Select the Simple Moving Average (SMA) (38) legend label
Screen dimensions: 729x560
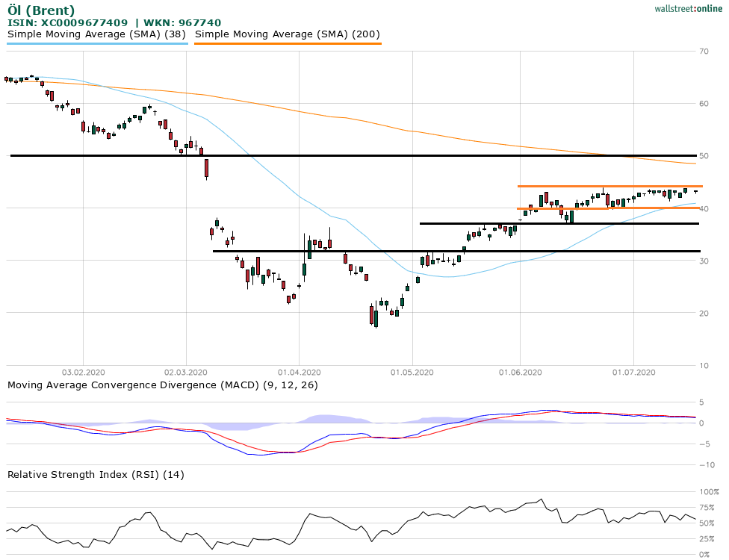click(x=97, y=34)
